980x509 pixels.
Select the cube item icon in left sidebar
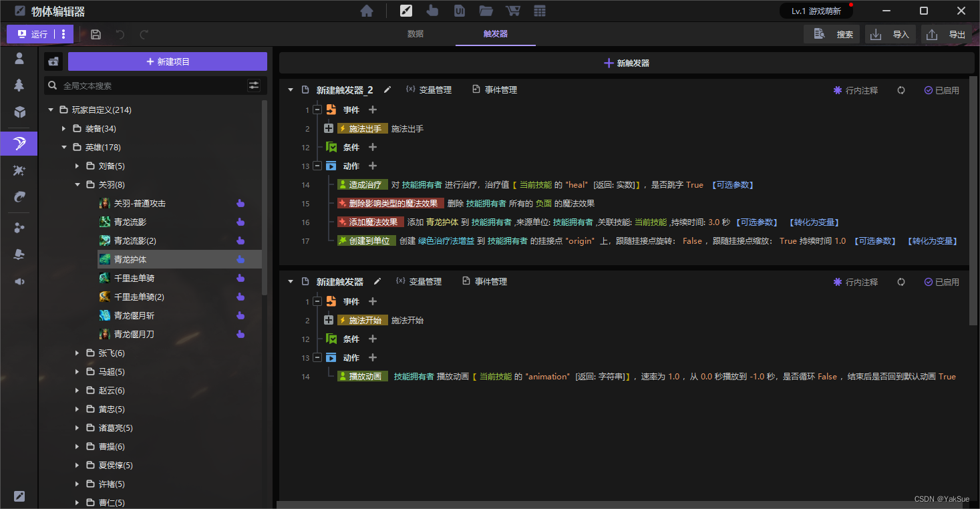(x=19, y=112)
